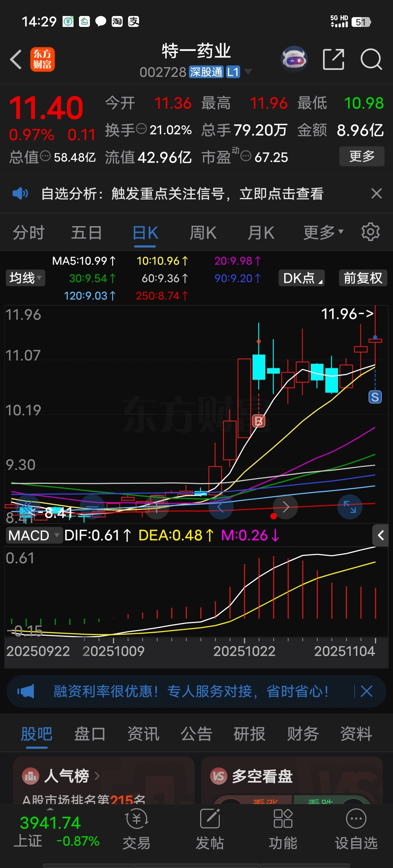Tap the blue S sell marker
Screen dimensions: 393x868
[x=375, y=397]
